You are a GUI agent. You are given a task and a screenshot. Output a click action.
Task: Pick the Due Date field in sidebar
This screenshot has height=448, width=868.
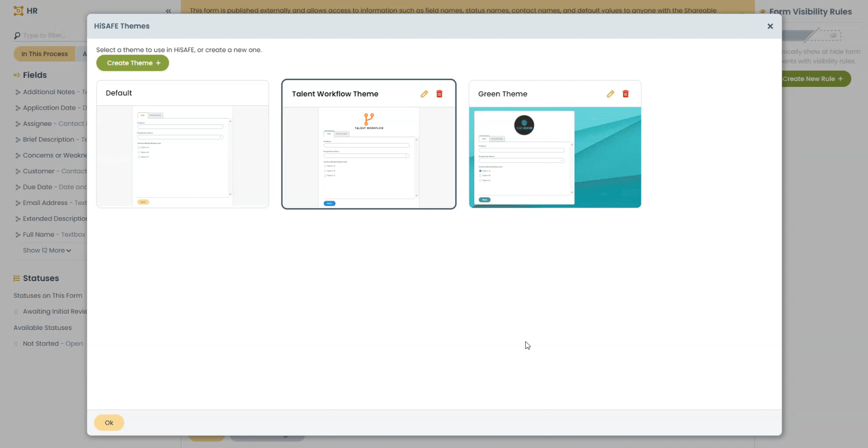[x=51, y=187]
